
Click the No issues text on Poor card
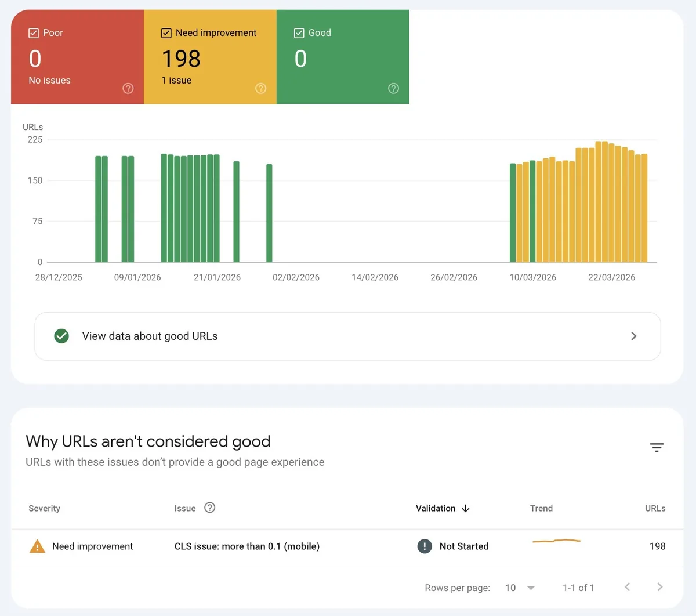tap(49, 80)
